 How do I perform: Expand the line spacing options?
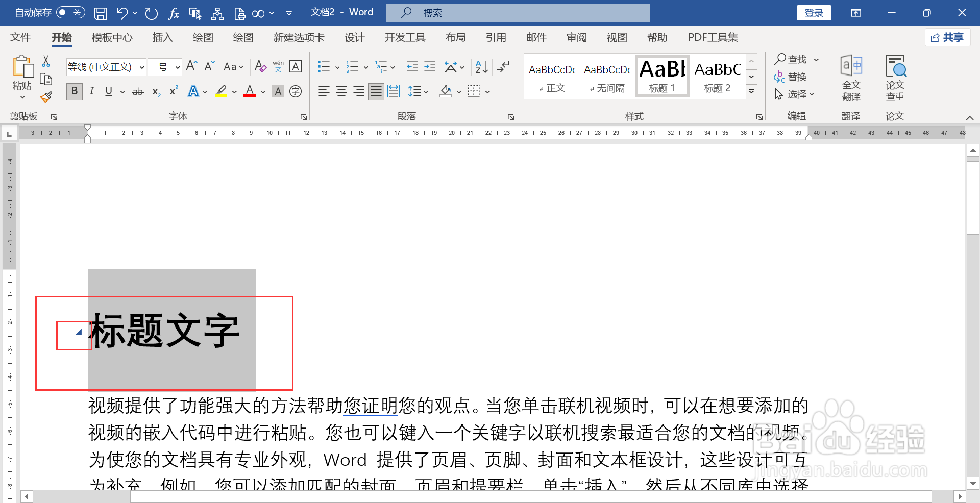(x=425, y=91)
